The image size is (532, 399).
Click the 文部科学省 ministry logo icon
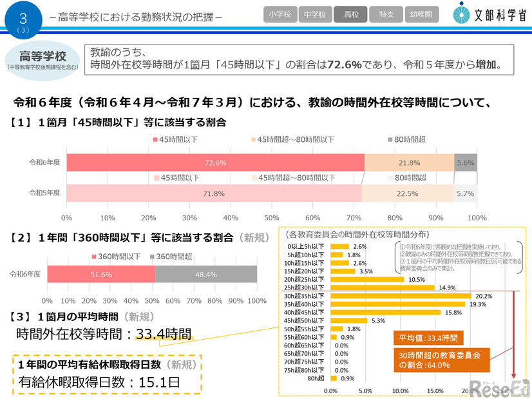pos(461,14)
